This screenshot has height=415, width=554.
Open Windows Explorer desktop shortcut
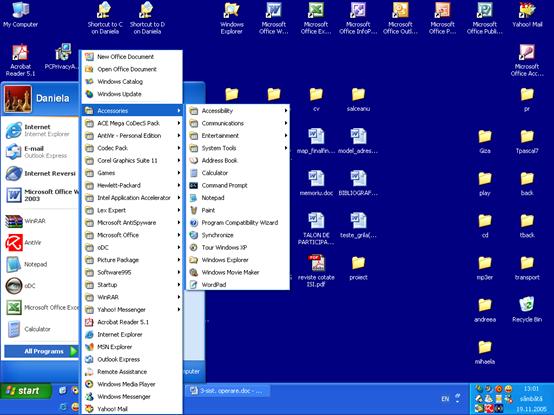(232, 18)
